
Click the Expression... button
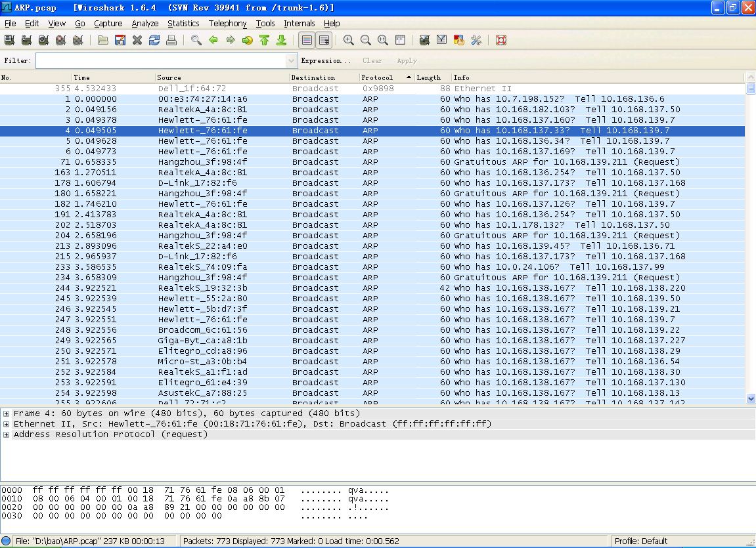point(326,60)
